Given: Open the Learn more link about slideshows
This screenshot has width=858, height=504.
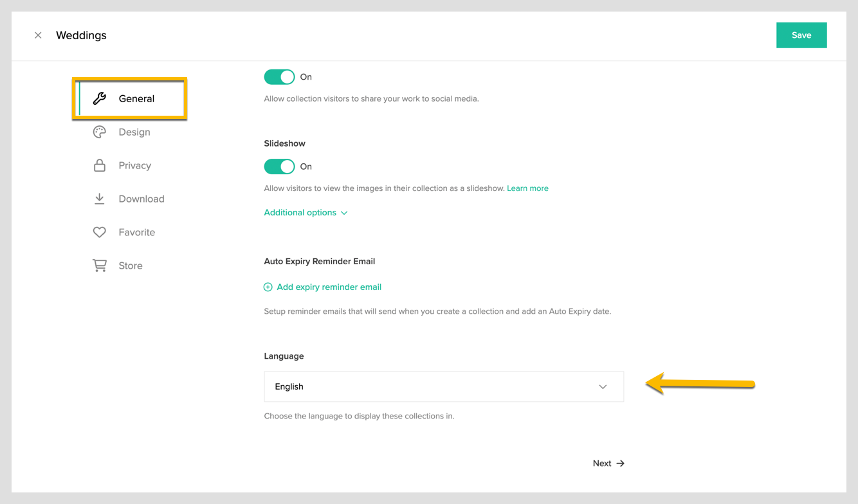Looking at the screenshot, I should 527,188.
